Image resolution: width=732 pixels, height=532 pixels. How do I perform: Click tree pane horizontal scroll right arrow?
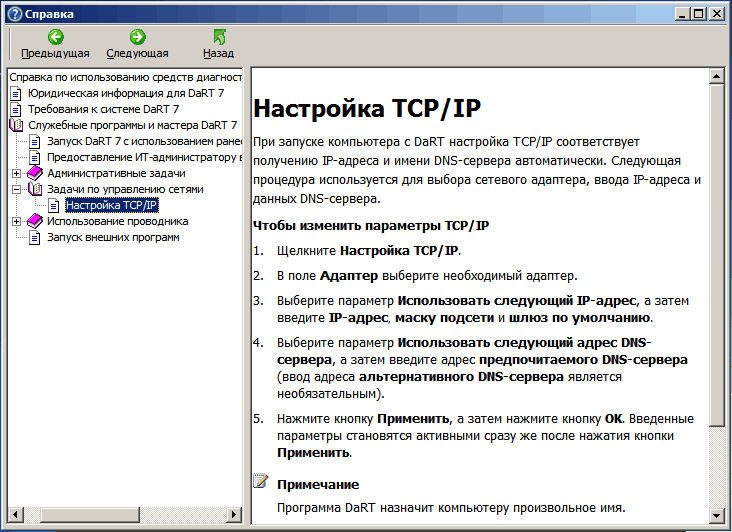pyautogui.click(x=234, y=515)
